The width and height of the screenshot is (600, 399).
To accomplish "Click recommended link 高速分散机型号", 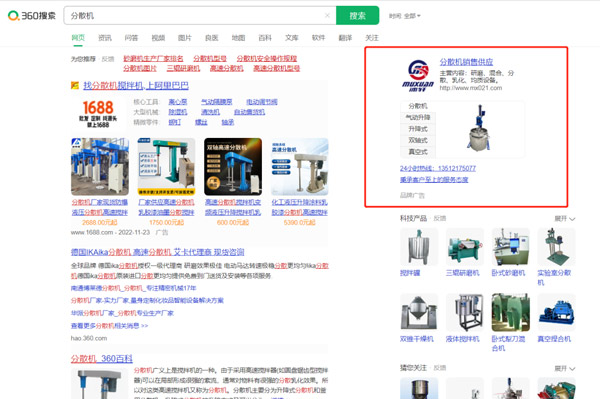I will click(277, 68).
